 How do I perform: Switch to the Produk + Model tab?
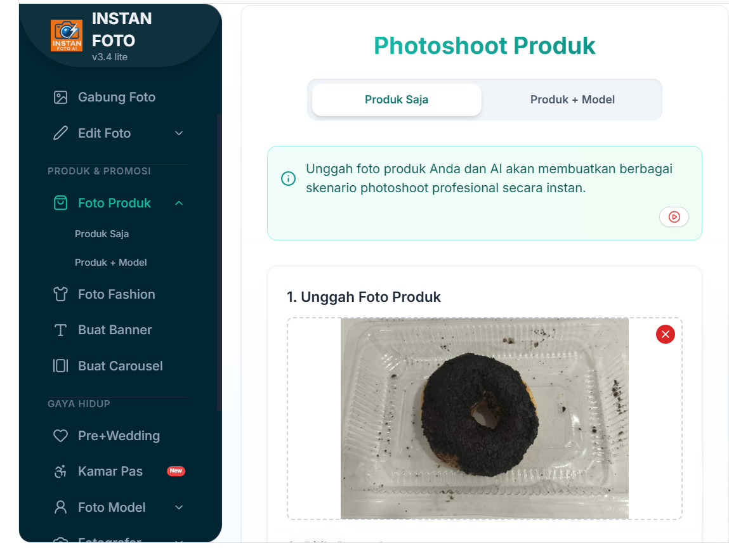tap(572, 100)
